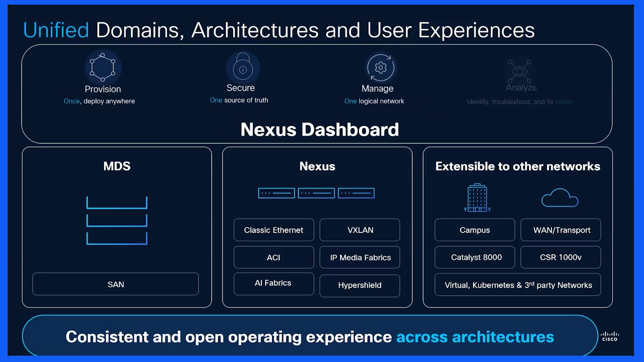Click the MDS stacked storage icon
The image size is (644, 362).
tap(117, 221)
